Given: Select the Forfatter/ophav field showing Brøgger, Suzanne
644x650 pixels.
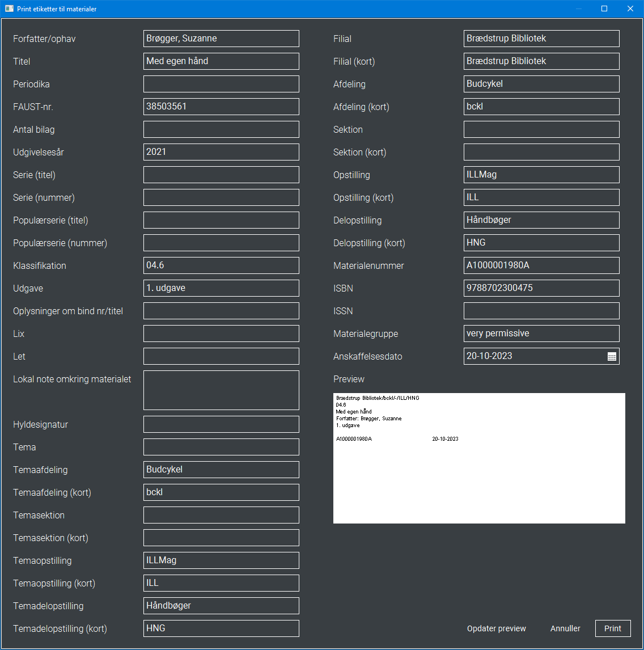Looking at the screenshot, I should 221,38.
